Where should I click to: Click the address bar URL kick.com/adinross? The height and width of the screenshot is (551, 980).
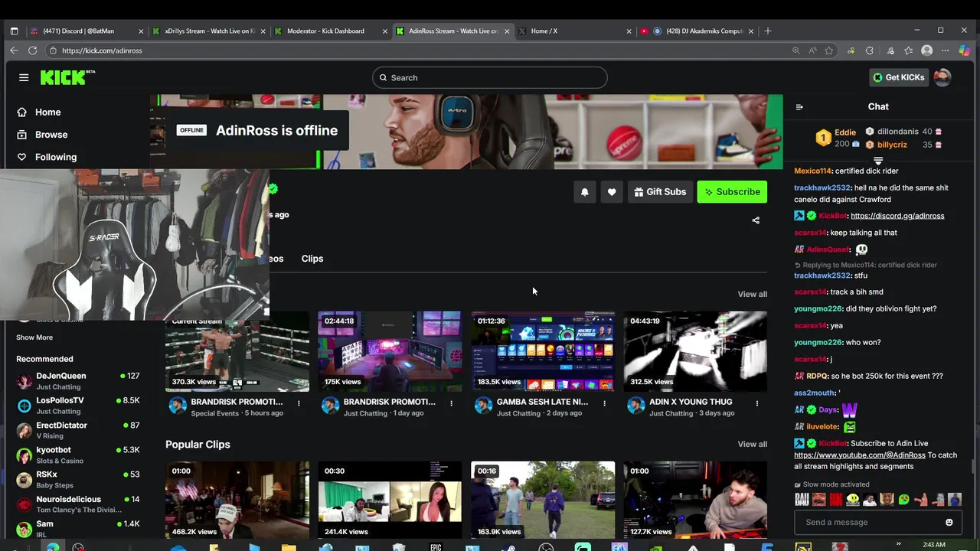coord(102,51)
